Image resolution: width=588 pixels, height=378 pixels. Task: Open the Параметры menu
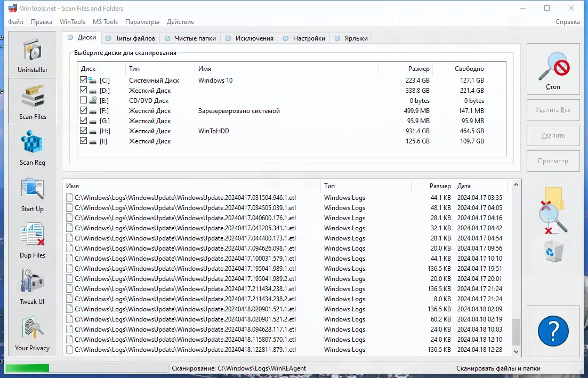click(142, 22)
